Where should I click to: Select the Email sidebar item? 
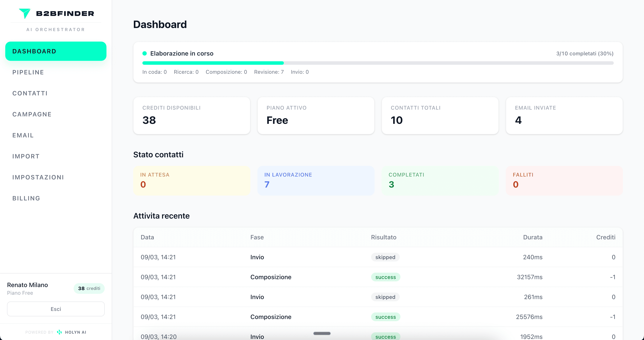point(23,135)
